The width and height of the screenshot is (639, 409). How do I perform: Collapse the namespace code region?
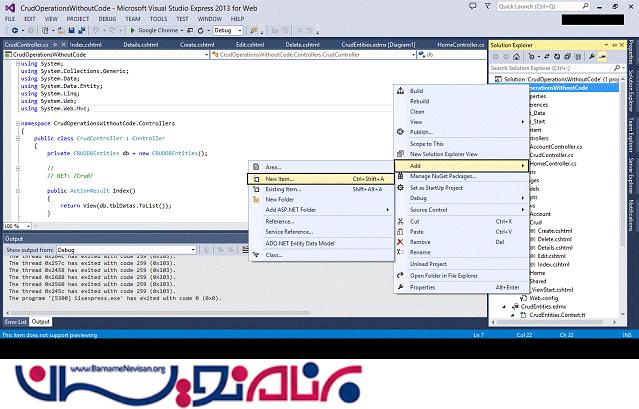tap(18, 123)
